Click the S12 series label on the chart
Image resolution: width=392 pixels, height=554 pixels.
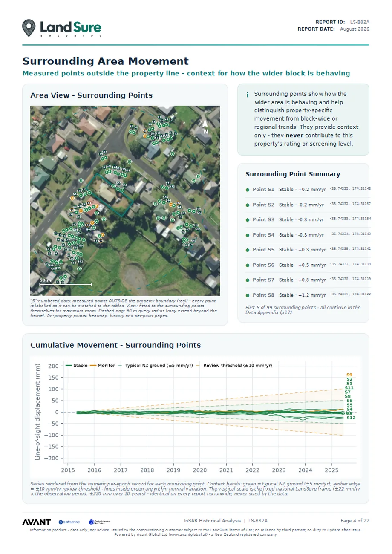351,418
